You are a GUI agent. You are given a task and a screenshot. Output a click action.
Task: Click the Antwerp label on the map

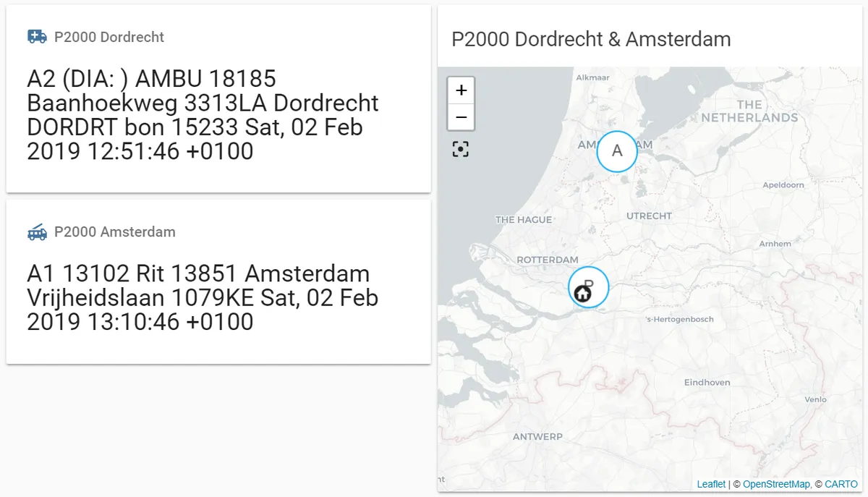(537, 436)
